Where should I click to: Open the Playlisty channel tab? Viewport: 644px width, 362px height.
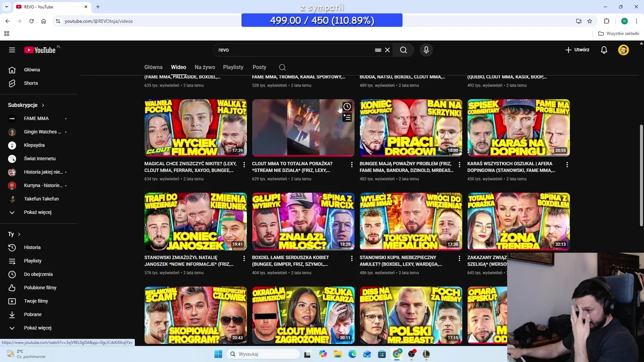click(x=233, y=67)
